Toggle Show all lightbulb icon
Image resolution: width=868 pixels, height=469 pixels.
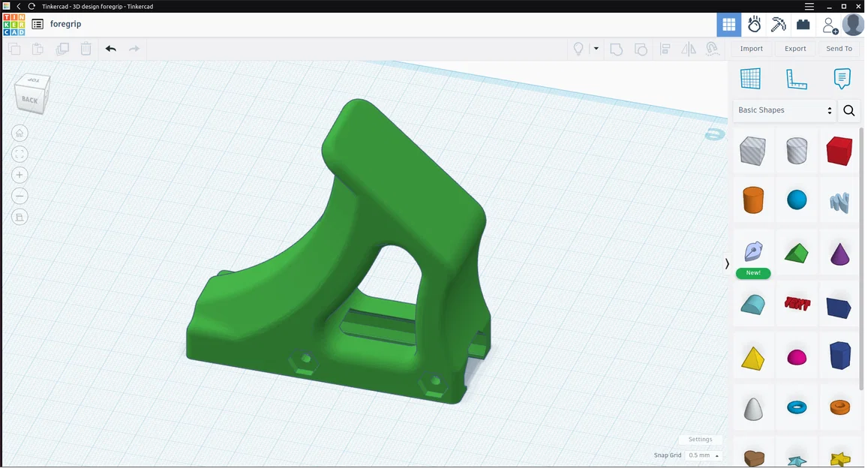pyautogui.click(x=578, y=49)
